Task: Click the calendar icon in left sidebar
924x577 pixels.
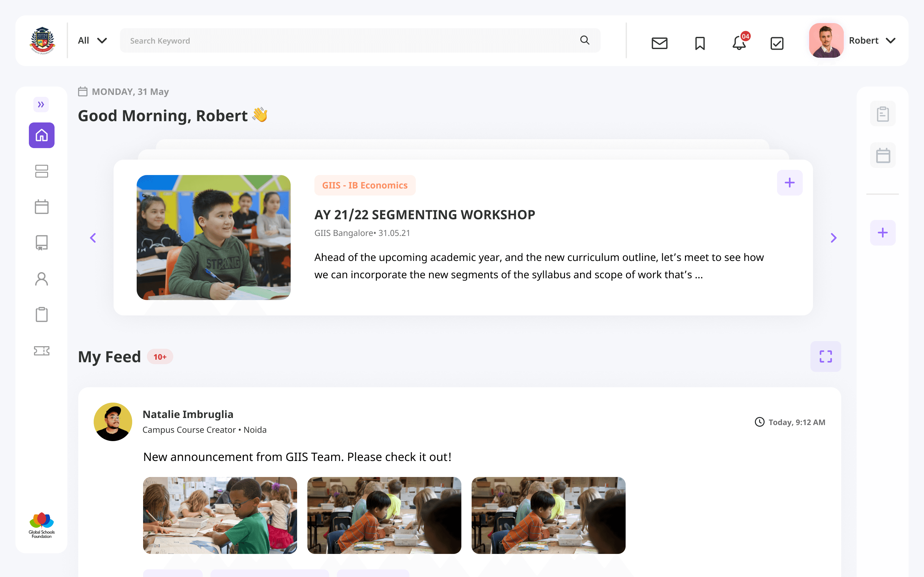Action: pos(42,206)
